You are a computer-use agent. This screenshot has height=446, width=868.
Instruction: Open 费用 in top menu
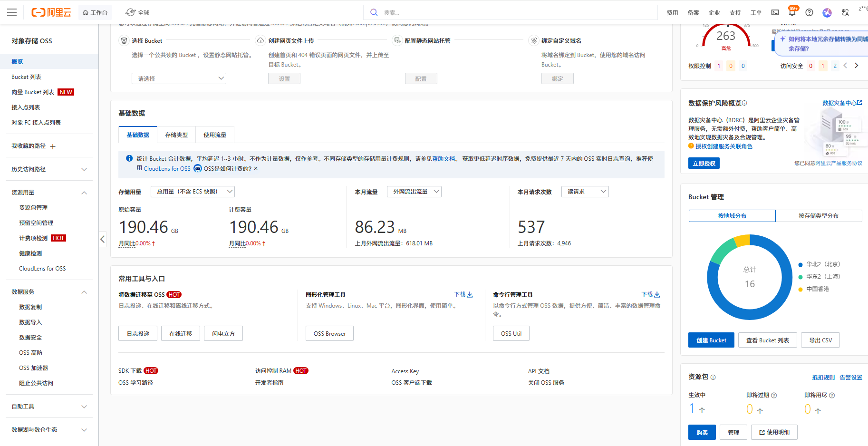coord(672,13)
